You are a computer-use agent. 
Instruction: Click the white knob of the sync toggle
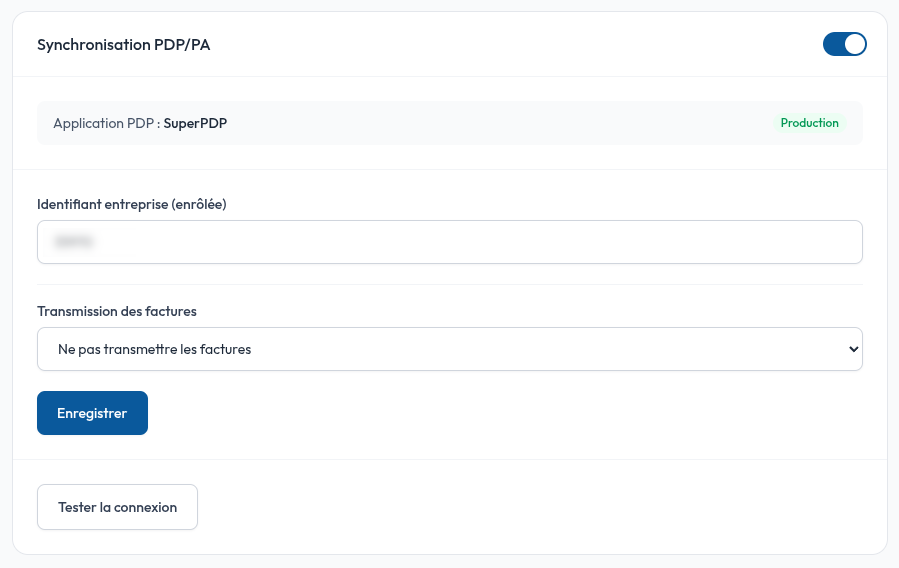click(x=855, y=44)
